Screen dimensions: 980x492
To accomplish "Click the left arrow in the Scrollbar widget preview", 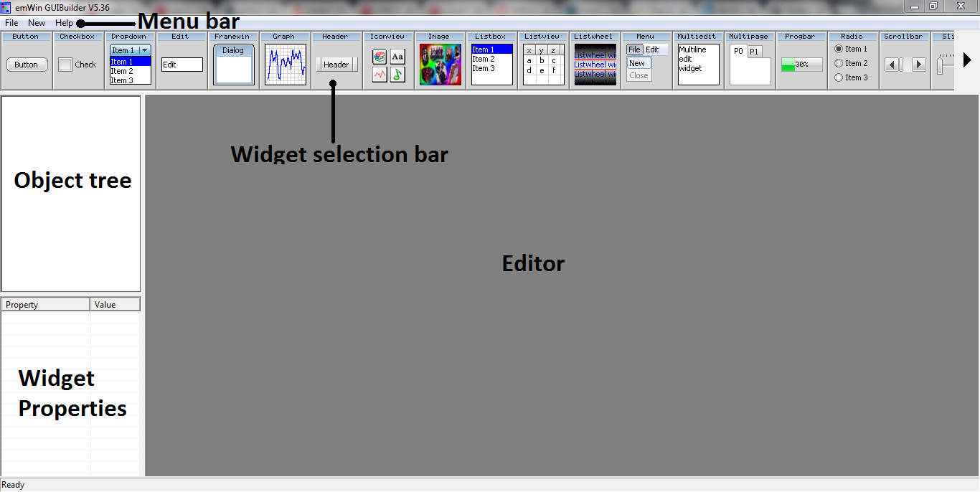I will pos(893,64).
